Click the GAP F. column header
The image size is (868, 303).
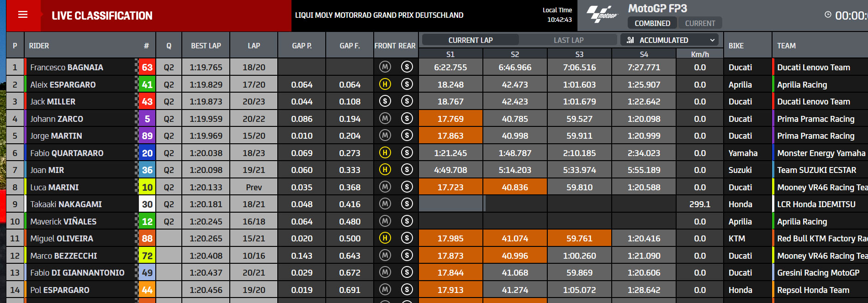pos(350,46)
